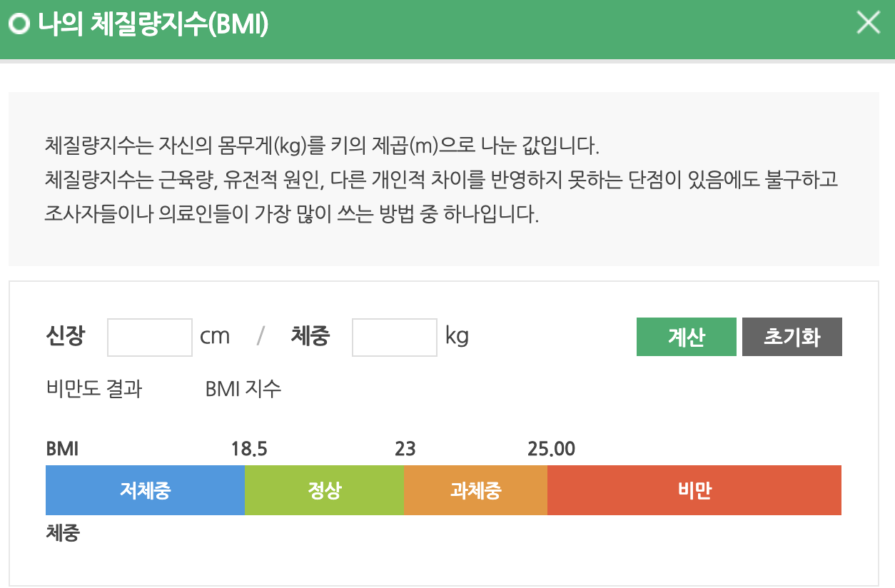The width and height of the screenshot is (895, 588).
Task: Click the BMI 지수 label
Action: coord(242,388)
